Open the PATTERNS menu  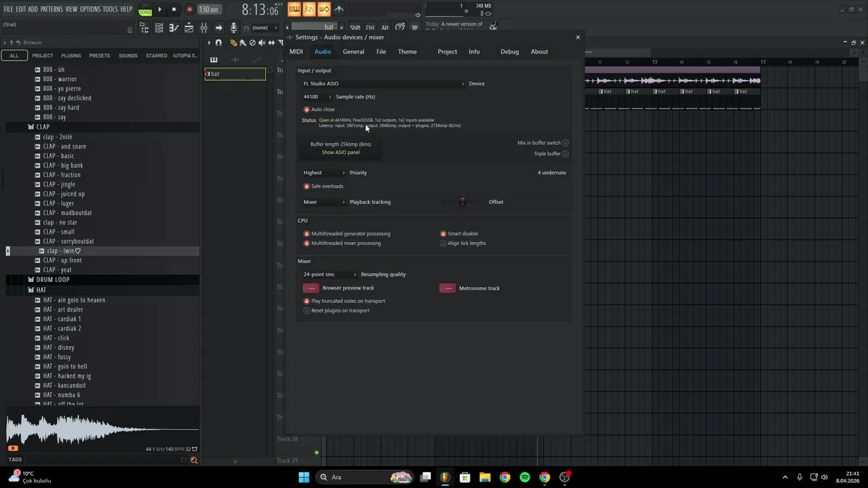pyautogui.click(x=52, y=9)
